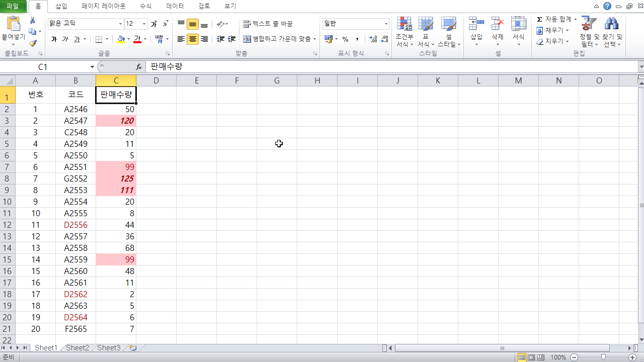The width and height of the screenshot is (644, 362).
Task: Click 텍스트 줄 바꿈 wrap text
Action: 268,24
